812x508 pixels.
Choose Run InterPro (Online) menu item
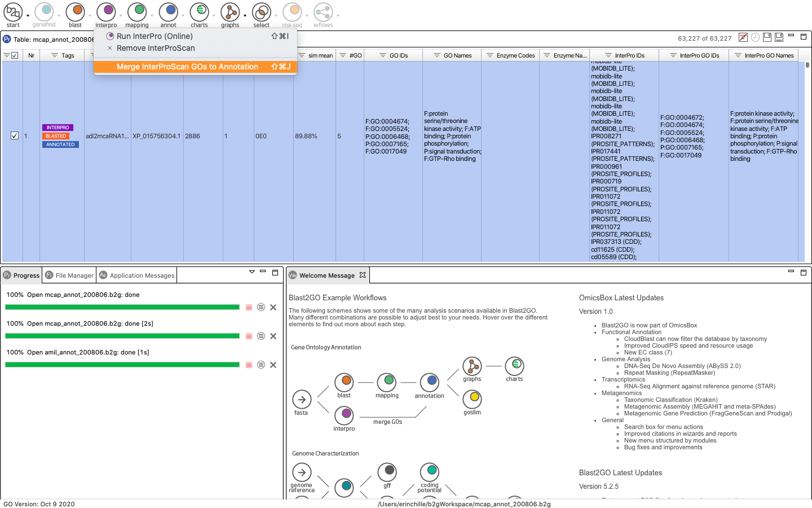tap(195, 36)
